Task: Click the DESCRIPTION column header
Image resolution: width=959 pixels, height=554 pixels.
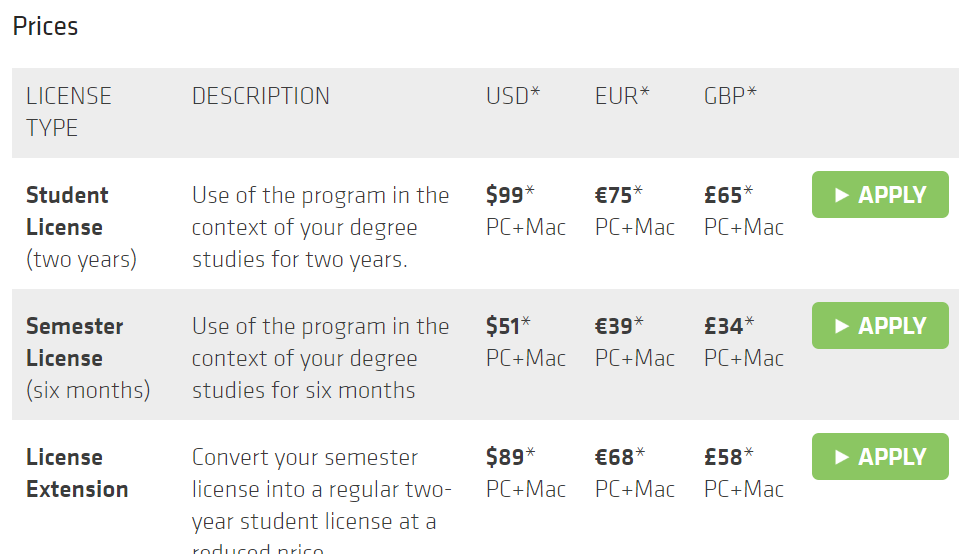Action: [x=261, y=96]
